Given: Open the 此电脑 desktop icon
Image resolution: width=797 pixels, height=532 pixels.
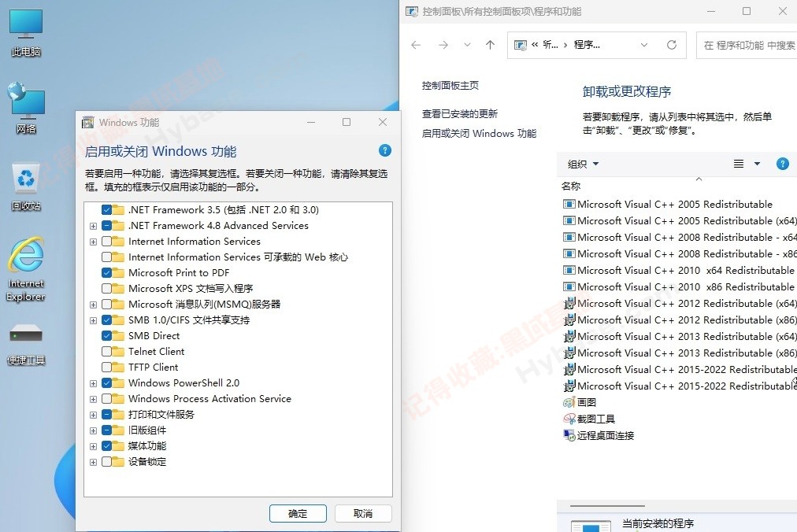Looking at the screenshot, I should pos(25,33).
